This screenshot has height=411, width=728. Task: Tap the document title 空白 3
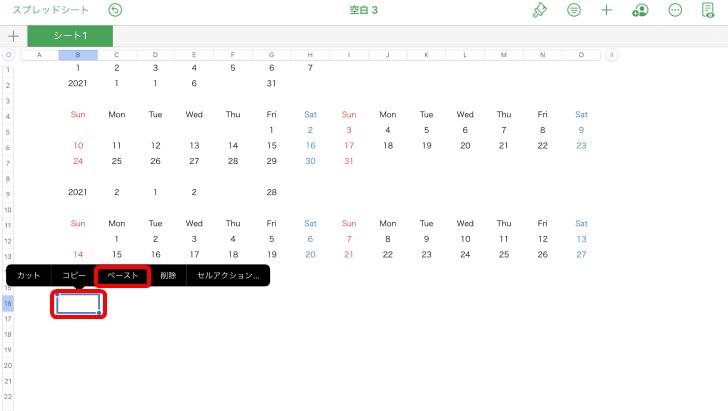[x=363, y=10]
